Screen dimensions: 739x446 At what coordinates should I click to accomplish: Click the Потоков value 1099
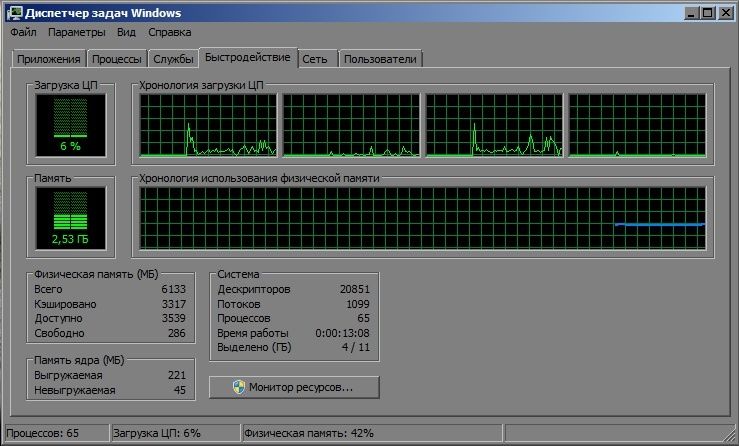358,304
